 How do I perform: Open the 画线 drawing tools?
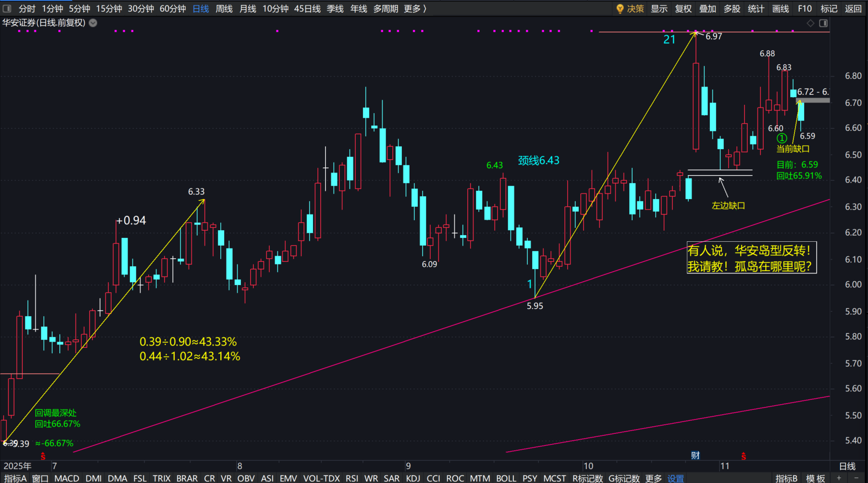(x=780, y=8)
